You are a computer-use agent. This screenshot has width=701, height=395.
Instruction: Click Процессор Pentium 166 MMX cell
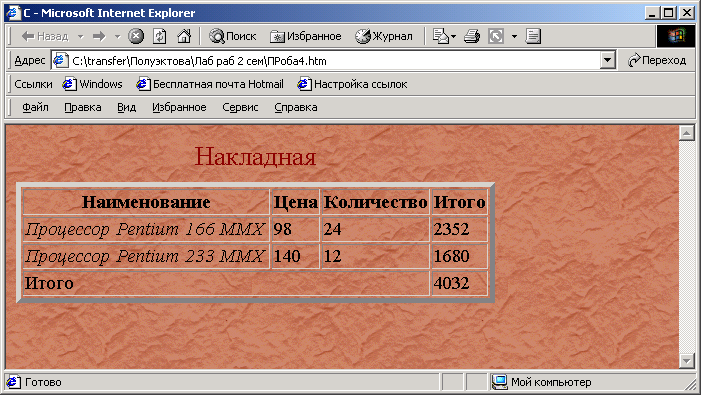[146, 229]
